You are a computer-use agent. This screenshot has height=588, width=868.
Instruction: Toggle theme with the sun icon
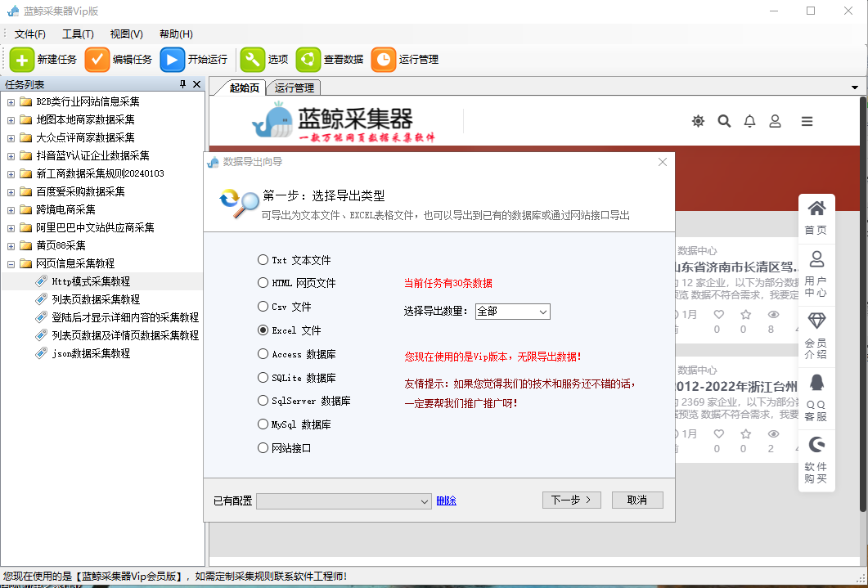pyautogui.click(x=699, y=121)
